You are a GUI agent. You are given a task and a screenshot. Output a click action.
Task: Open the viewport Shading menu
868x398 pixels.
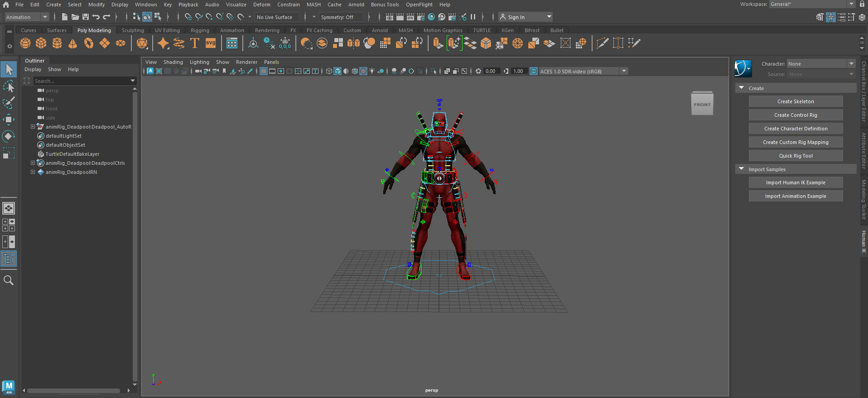173,62
